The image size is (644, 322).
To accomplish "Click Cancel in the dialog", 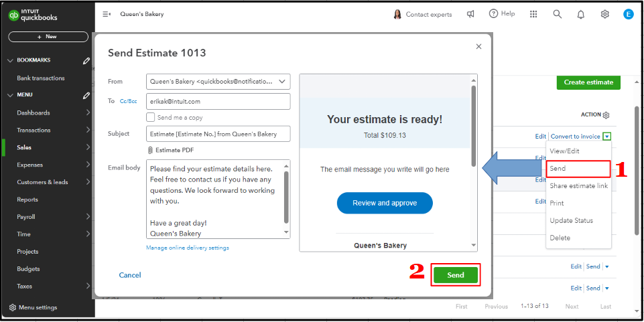I will (x=130, y=275).
